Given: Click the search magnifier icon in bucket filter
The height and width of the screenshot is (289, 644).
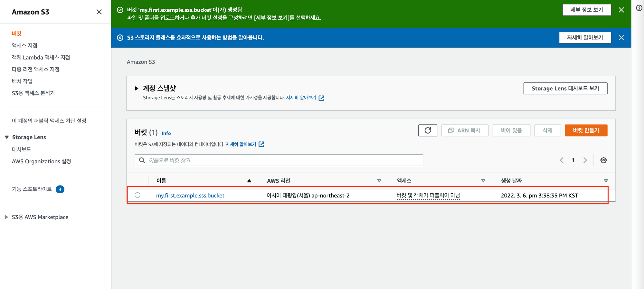Looking at the screenshot, I should click(x=142, y=160).
